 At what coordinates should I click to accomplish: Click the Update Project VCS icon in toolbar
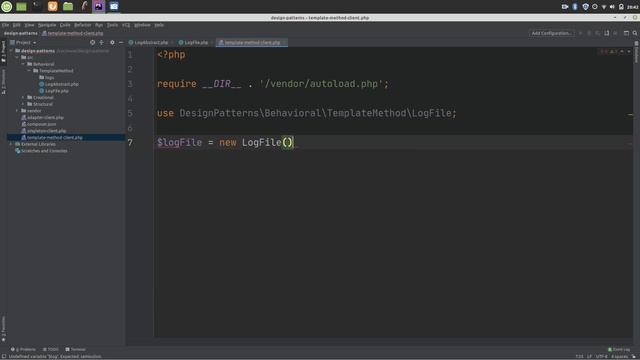pos(607,33)
